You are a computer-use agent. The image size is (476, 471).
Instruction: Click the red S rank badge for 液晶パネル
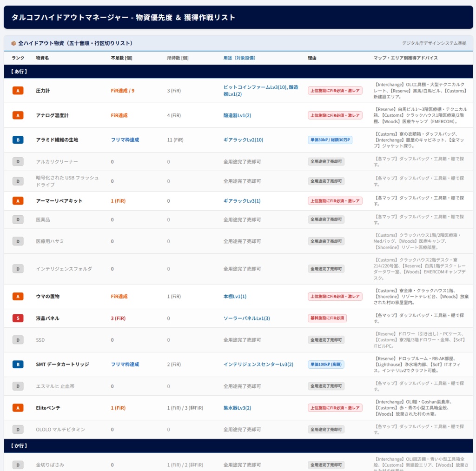coord(18,318)
